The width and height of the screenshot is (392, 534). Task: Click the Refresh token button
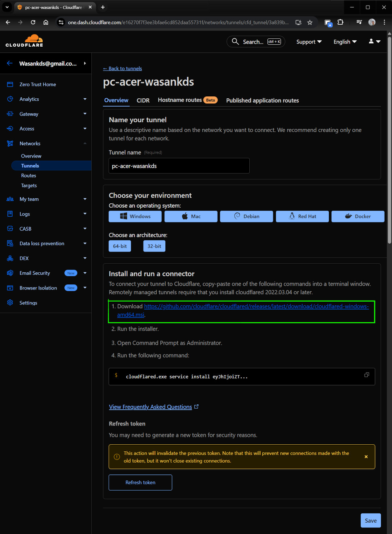(x=140, y=482)
